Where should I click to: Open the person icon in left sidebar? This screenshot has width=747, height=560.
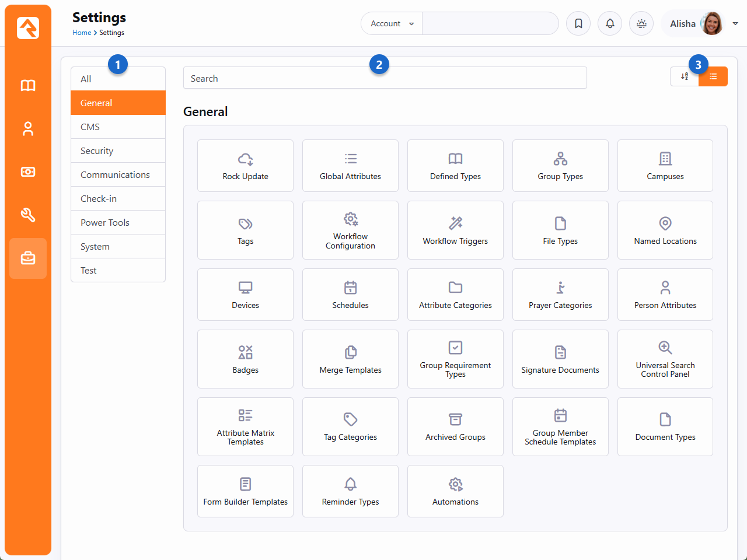coord(28,129)
